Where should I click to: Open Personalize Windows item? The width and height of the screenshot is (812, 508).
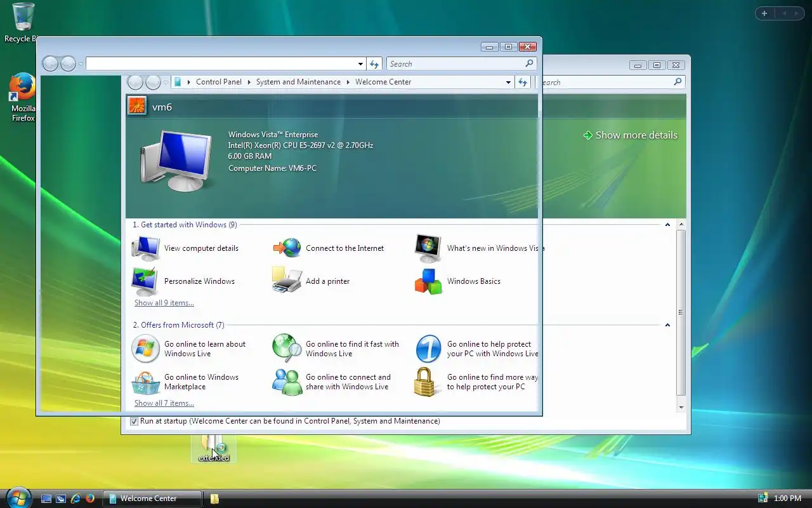[183, 281]
